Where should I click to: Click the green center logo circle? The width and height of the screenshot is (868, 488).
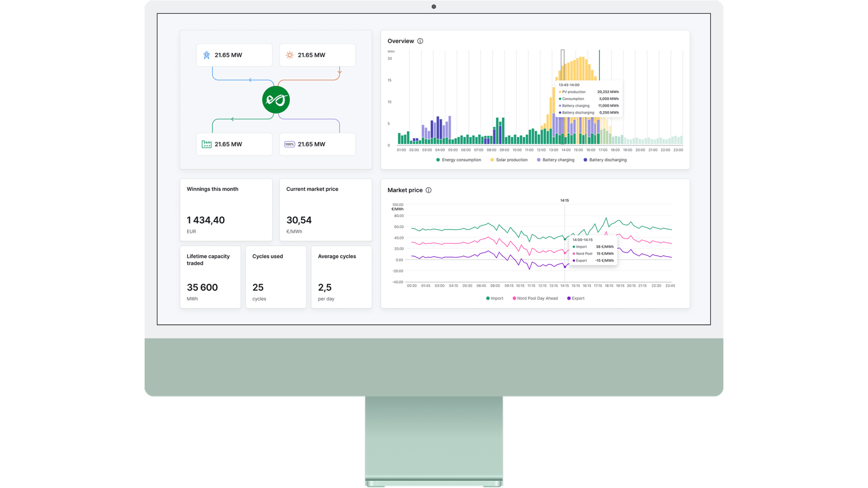pos(276,99)
